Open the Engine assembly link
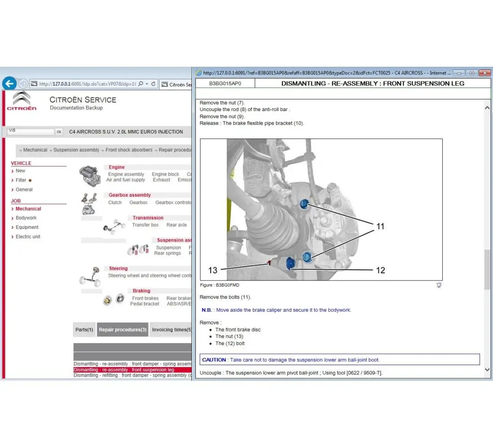The width and height of the screenshot is (493, 448). coord(126,174)
